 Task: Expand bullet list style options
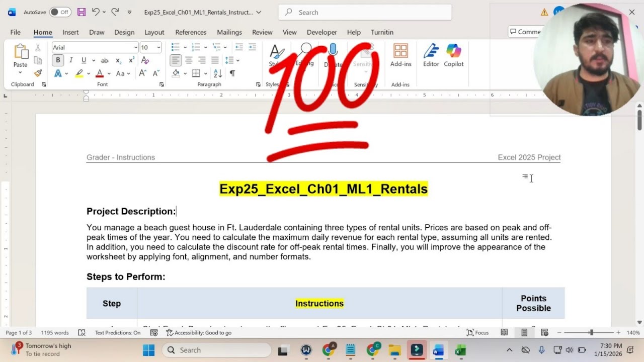coord(185,47)
